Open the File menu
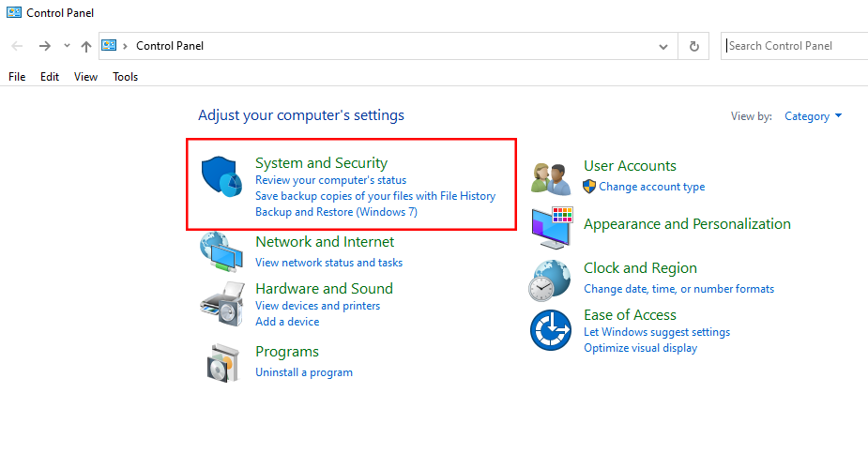The width and height of the screenshot is (868, 454). click(17, 77)
